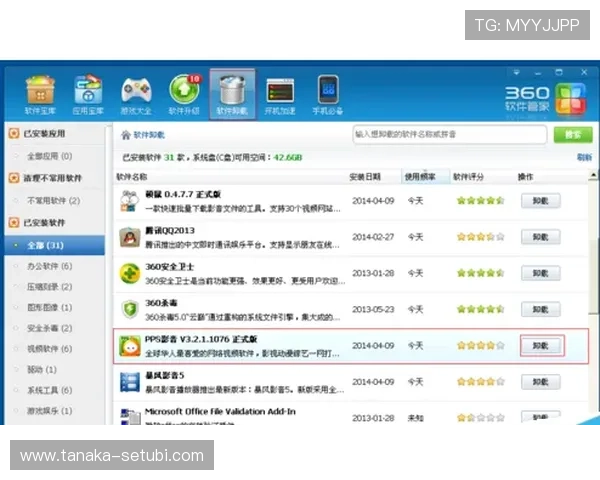Open the 开机加速 startup booster icon
Viewport: 600px width, 480px height.
280,95
